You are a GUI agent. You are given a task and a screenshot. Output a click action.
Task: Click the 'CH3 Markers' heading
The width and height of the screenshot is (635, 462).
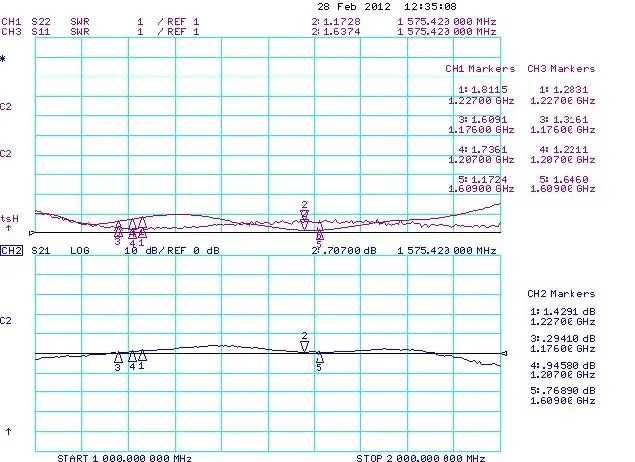click(561, 69)
